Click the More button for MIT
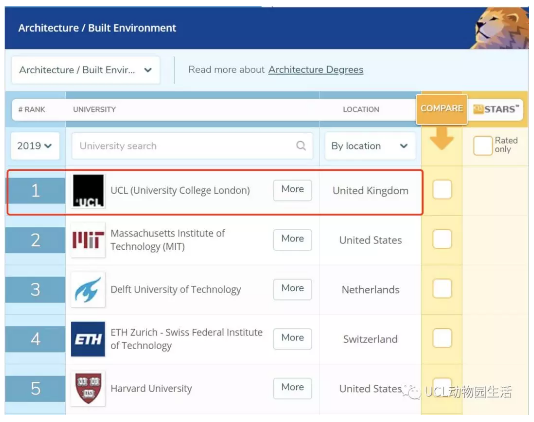Screen dimensions: 534x422 293,240
